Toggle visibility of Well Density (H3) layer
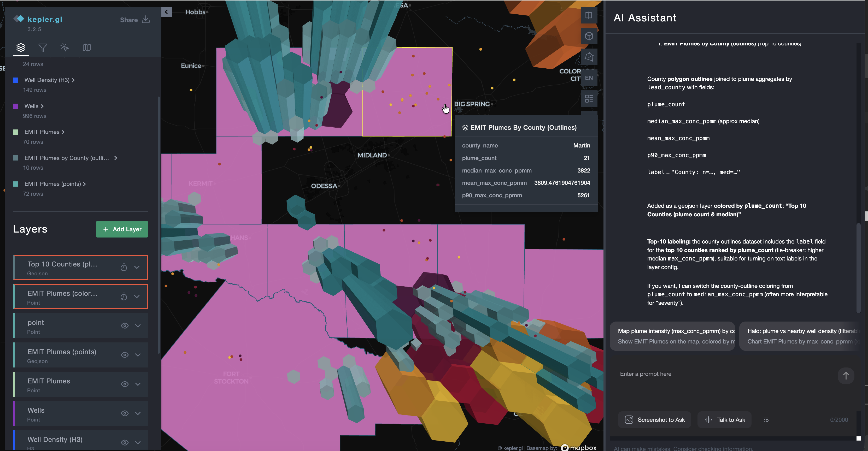Screen dimensions: 868x451 125,443
